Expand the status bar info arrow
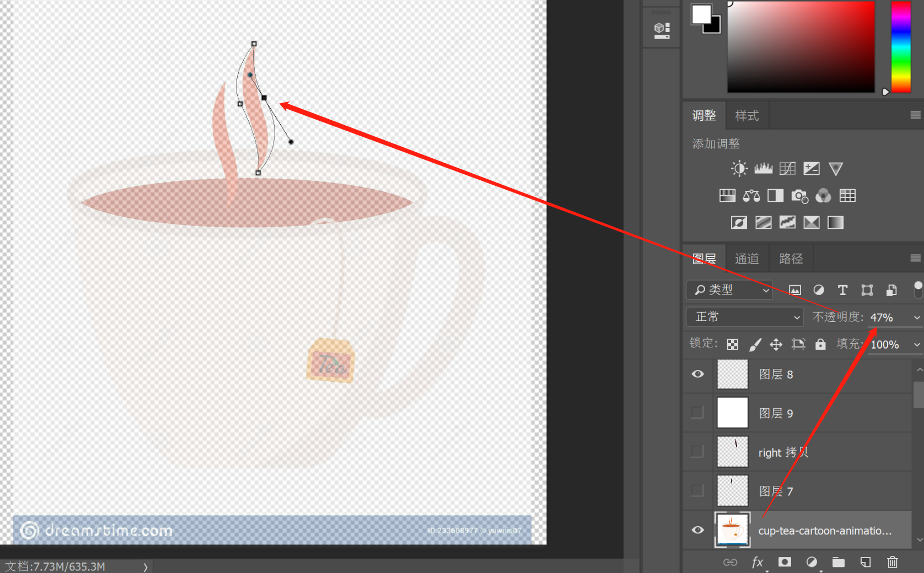Viewport: 924px width, 573px height. (x=146, y=566)
